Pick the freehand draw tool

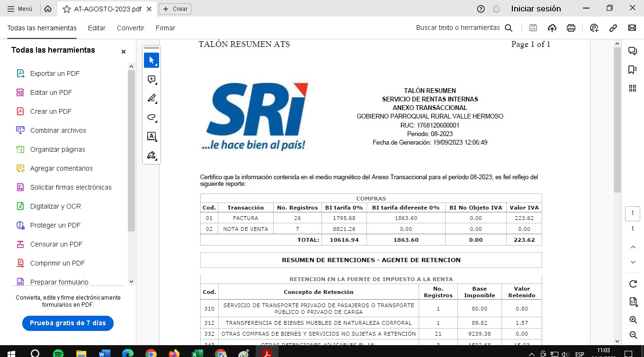152,118
